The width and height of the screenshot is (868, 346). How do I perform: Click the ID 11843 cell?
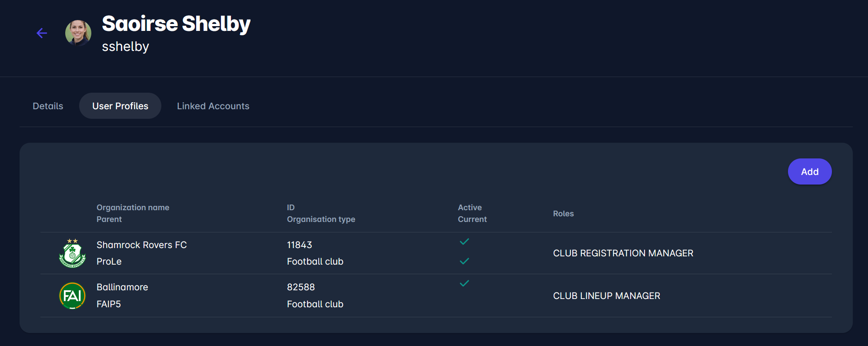(x=299, y=245)
